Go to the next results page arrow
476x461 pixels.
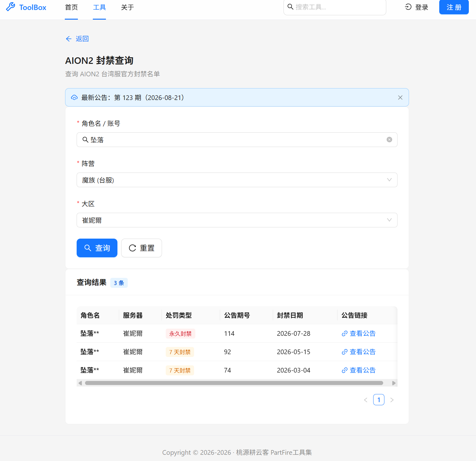[x=392, y=400]
